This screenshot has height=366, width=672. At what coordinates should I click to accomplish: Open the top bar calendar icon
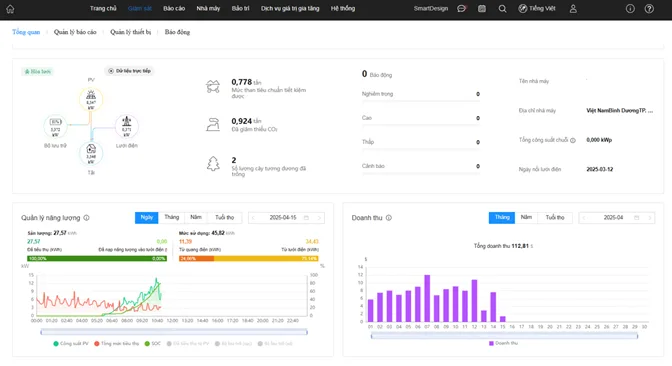[x=482, y=9]
